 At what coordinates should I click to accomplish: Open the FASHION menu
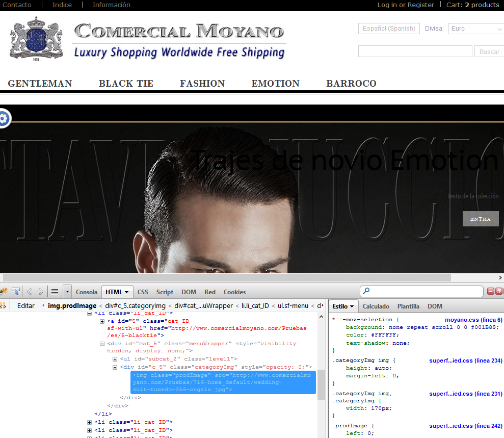(202, 83)
